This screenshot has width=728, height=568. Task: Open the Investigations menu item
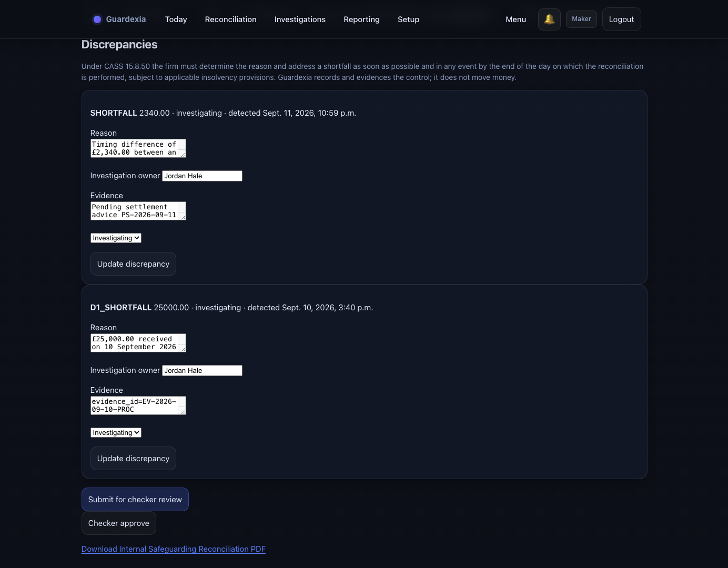300,19
